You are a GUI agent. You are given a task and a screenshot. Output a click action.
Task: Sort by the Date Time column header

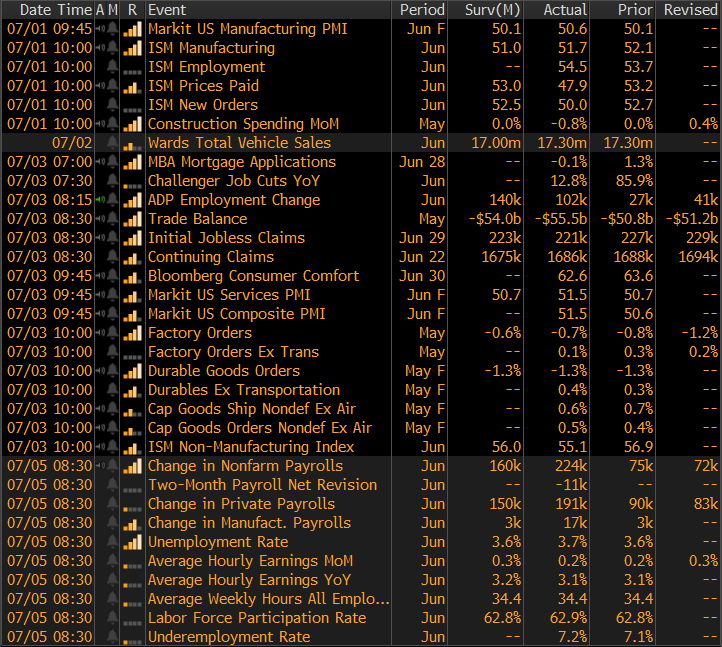(x=49, y=9)
